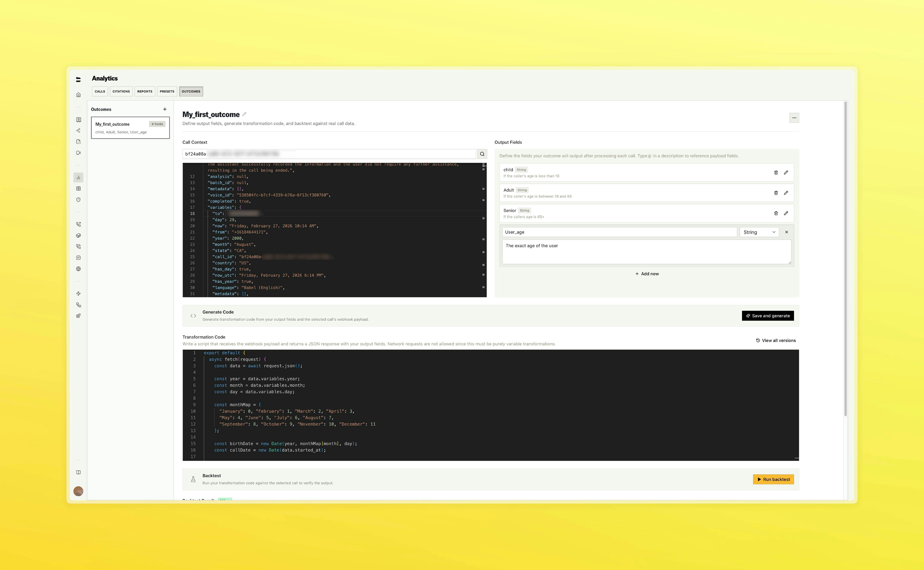This screenshot has width=924, height=570.
Task: Switch to the CITATIONS tab
Action: (121, 91)
